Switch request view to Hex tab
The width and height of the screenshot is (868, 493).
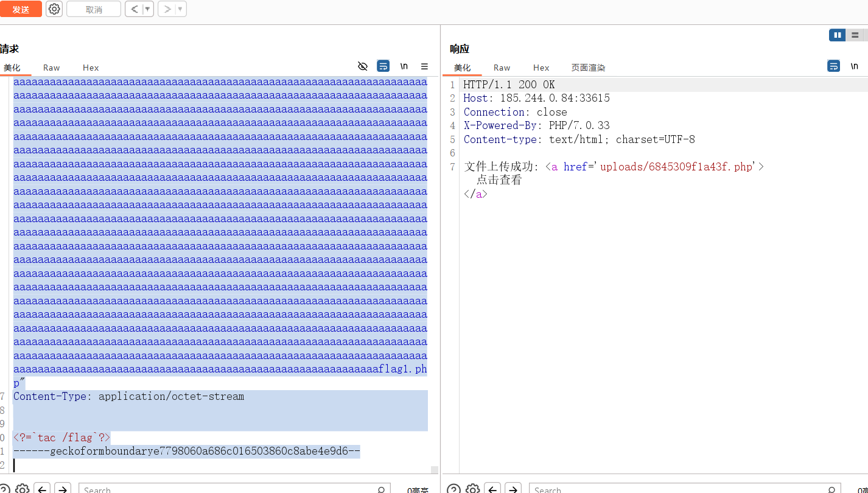(91, 68)
